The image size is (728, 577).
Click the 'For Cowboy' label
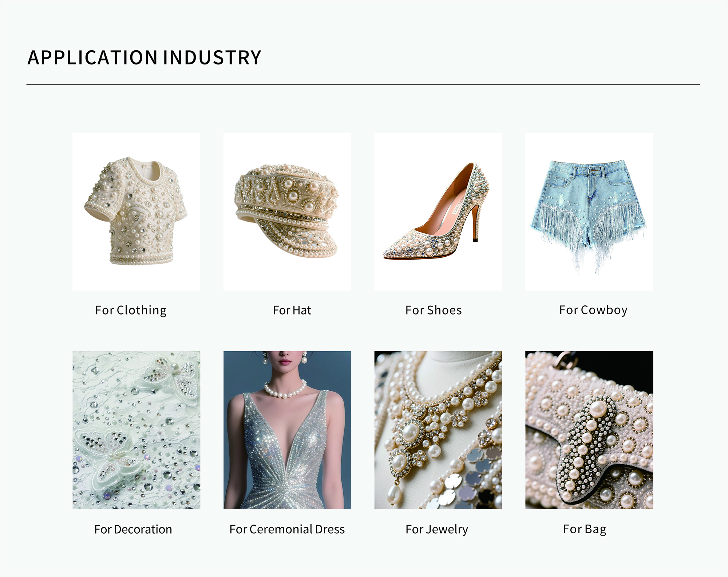593,310
